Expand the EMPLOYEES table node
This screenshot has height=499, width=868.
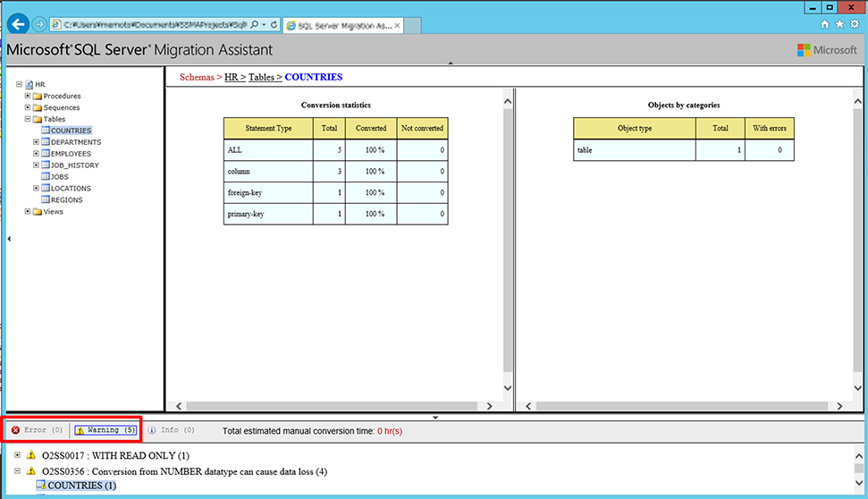coord(36,154)
